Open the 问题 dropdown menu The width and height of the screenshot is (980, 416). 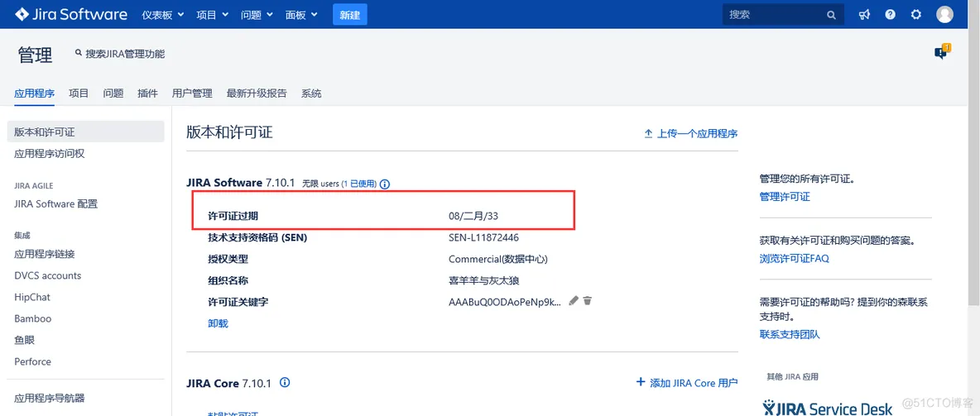click(257, 14)
